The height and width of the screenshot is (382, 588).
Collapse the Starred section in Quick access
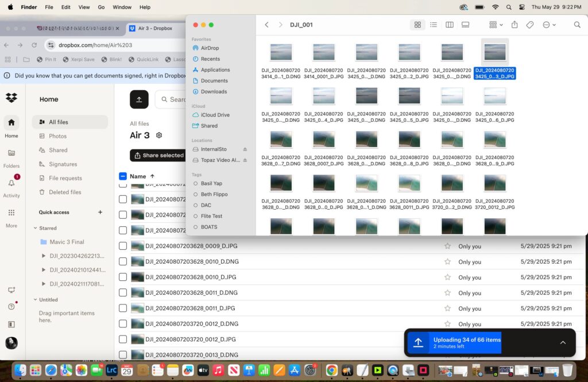coord(35,228)
